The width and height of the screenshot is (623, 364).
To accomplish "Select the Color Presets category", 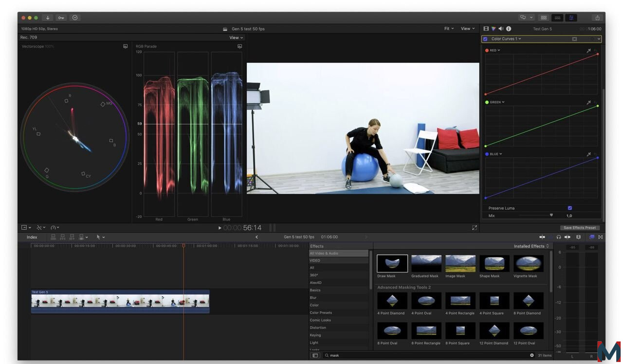I will pyautogui.click(x=339, y=312).
